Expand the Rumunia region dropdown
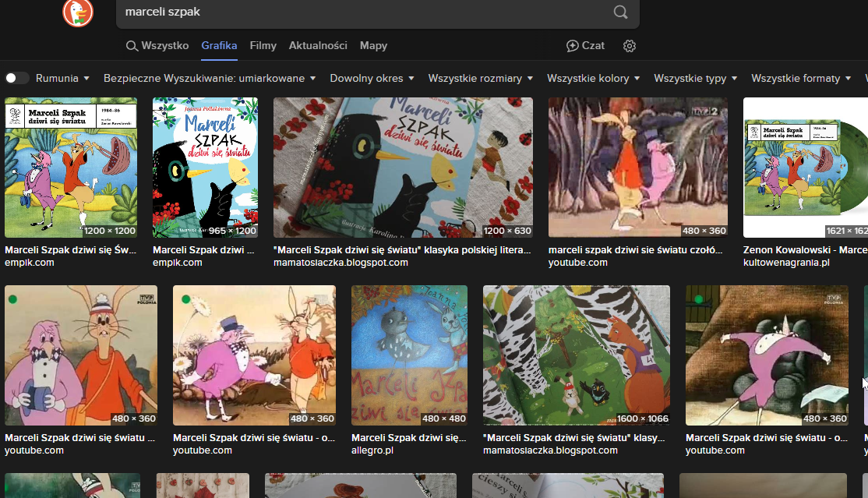Screen dimensions: 868x498 (63, 78)
